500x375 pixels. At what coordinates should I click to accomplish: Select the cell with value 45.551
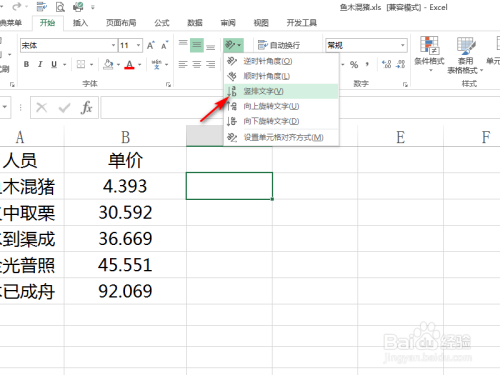click(x=125, y=265)
